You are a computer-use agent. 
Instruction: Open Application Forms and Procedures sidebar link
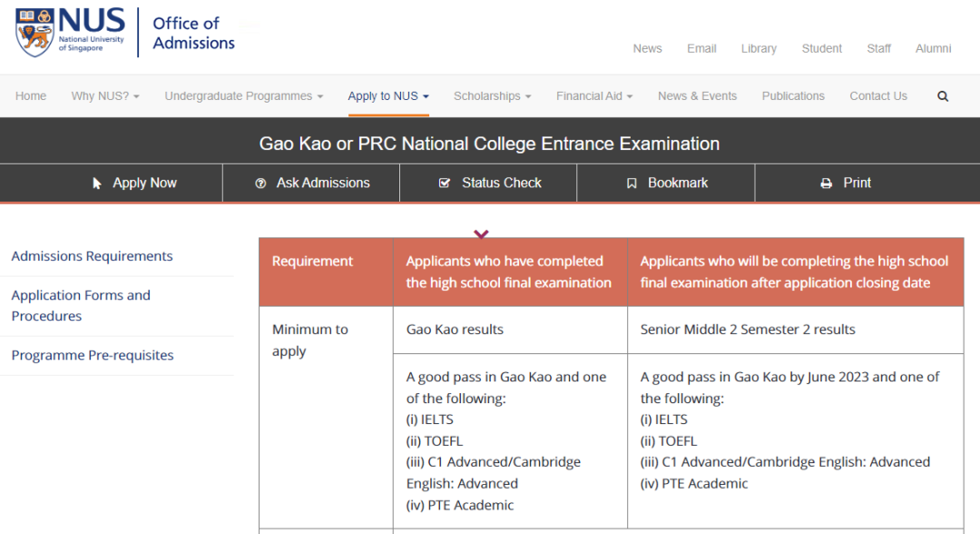[x=81, y=306]
